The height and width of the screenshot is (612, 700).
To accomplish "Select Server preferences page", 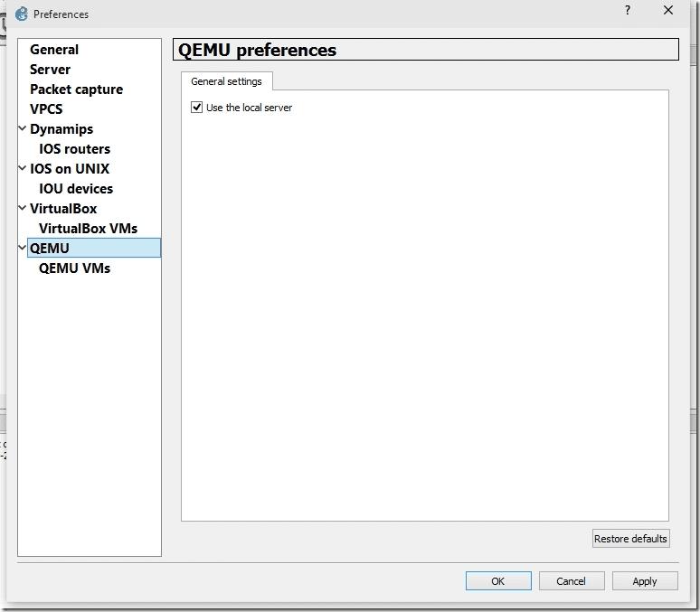I will click(x=50, y=70).
